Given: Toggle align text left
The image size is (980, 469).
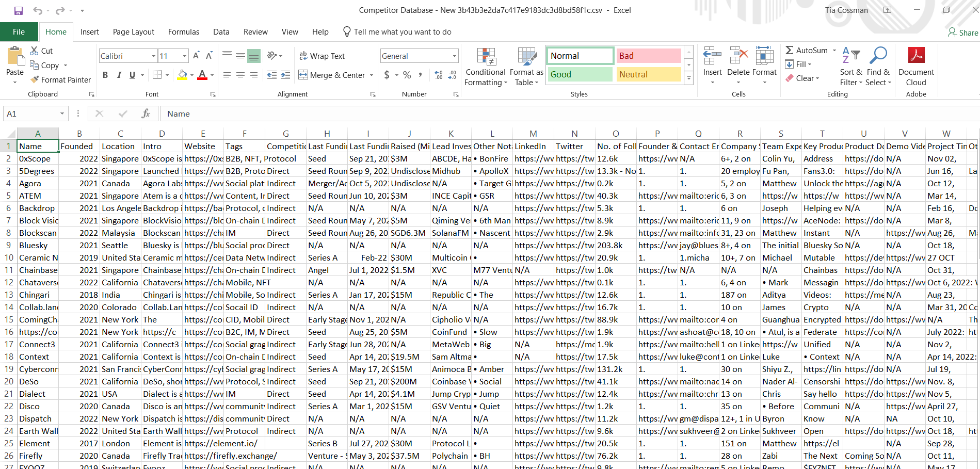Looking at the screenshot, I should (227, 75).
